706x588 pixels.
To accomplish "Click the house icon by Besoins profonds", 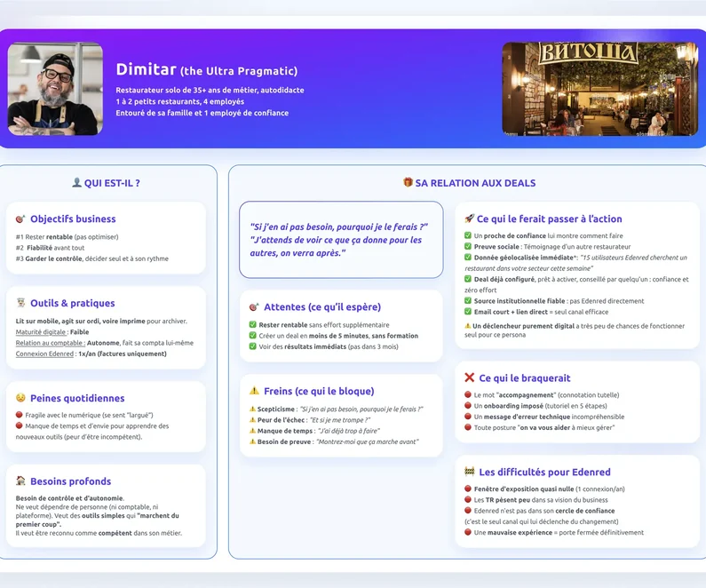I will click(x=20, y=481).
